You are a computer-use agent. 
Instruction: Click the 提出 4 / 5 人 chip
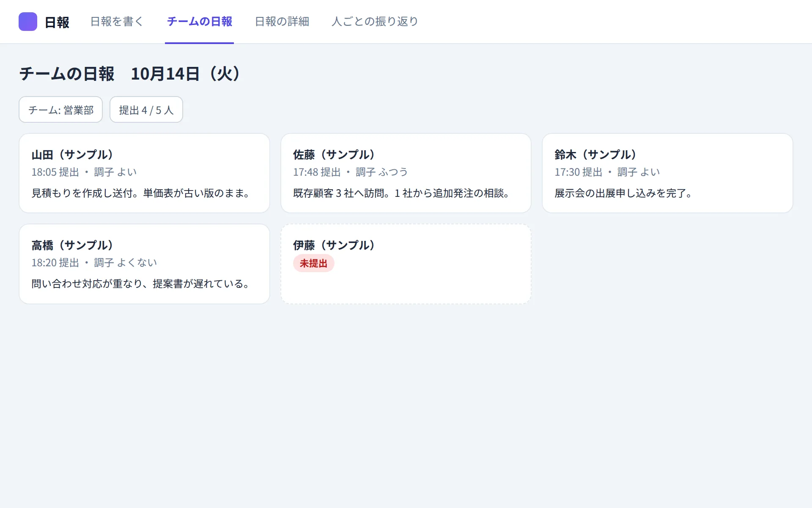[146, 110]
